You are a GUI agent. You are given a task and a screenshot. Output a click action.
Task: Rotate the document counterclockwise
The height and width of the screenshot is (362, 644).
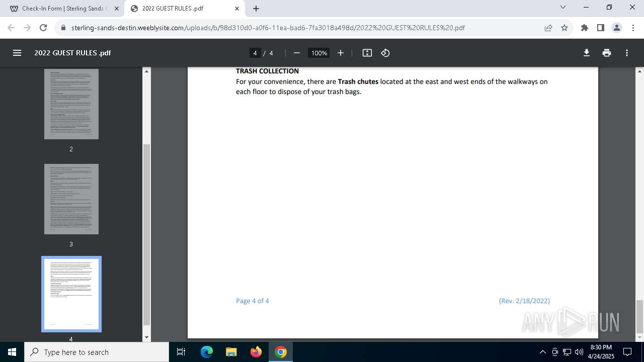(x=385, y=53)
